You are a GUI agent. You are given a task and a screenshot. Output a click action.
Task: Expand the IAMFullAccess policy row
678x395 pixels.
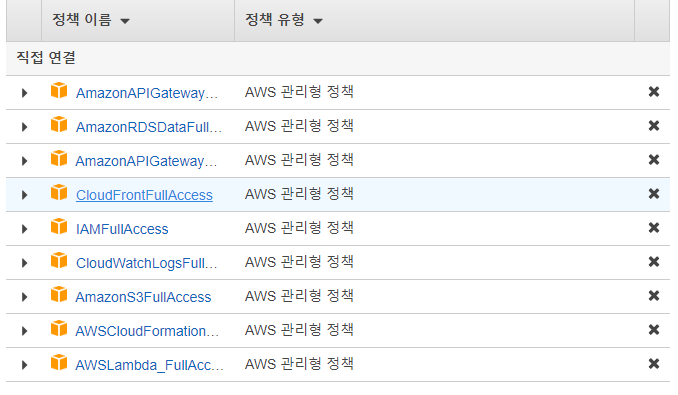pos(25,229)
